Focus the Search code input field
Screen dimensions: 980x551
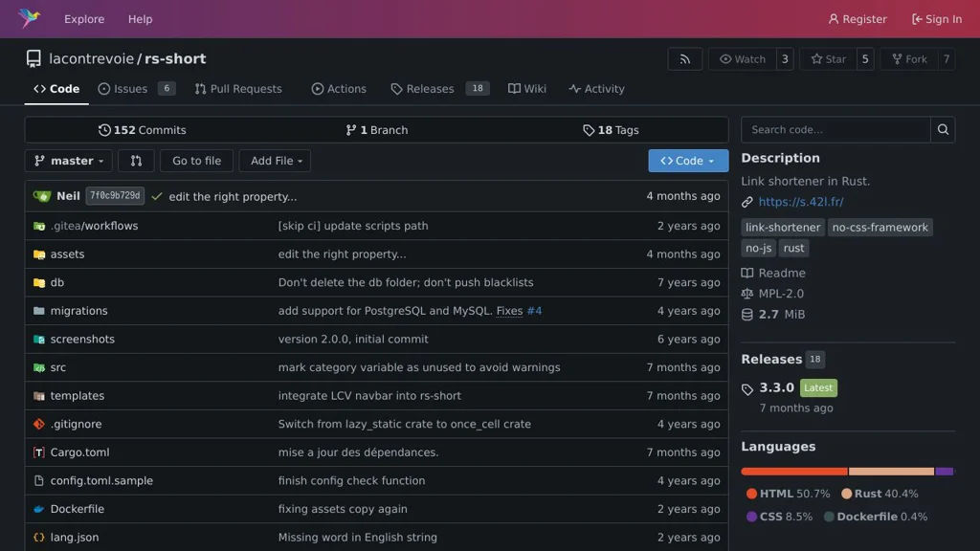(835, 130)
